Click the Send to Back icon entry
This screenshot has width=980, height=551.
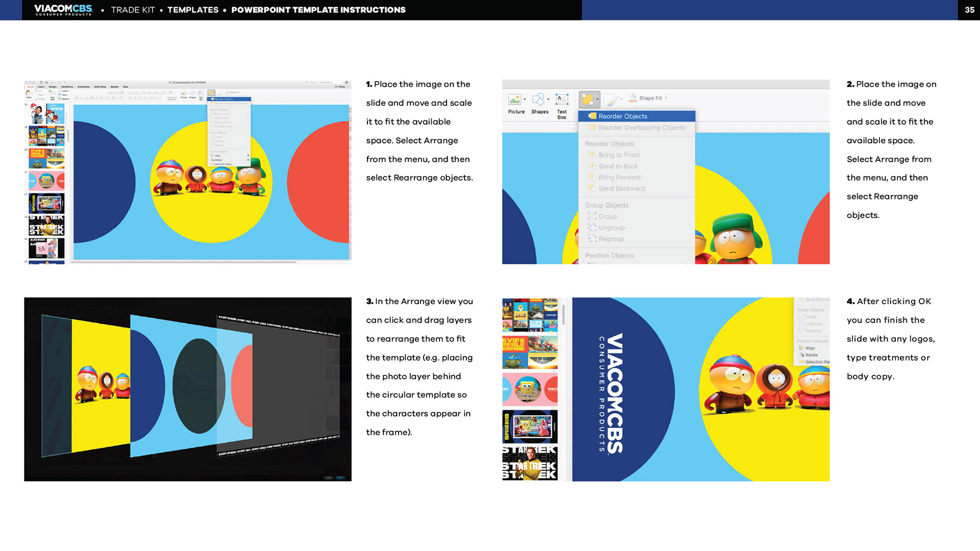click(x=592, y=166)
